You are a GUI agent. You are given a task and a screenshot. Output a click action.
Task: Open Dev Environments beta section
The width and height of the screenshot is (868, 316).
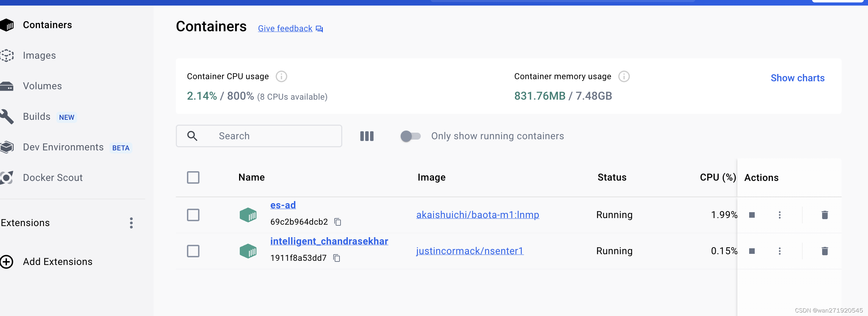[63, 147]
